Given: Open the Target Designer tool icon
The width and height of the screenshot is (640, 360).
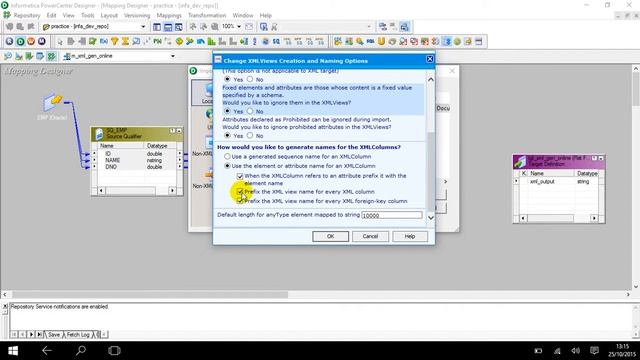Looking at the screenshot, I should click(x=19, y=56).
